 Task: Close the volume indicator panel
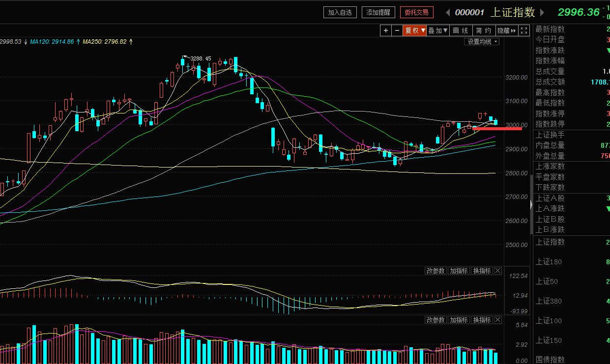[x=498, y=320]
